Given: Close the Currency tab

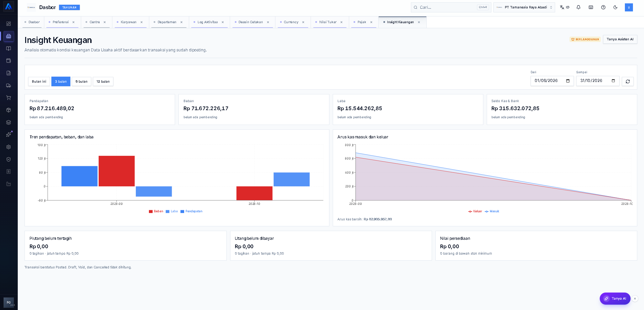Looking at the screenshot, I should (x=303, y=22).
